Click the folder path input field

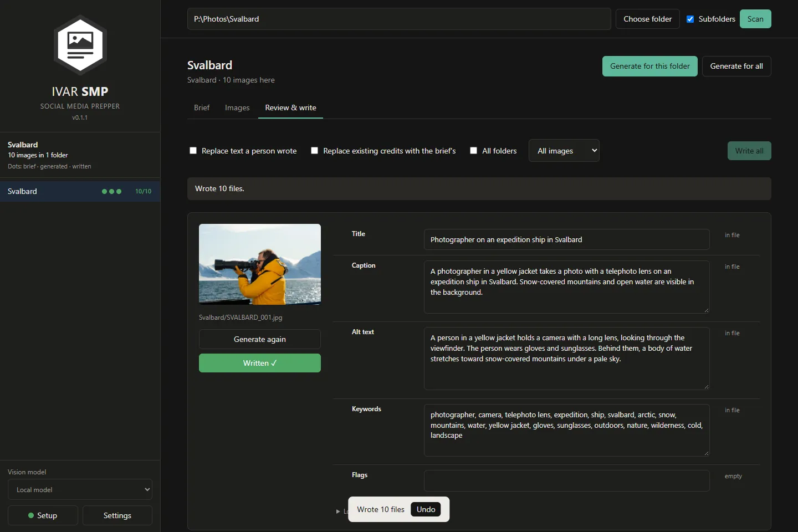(399, 19)
